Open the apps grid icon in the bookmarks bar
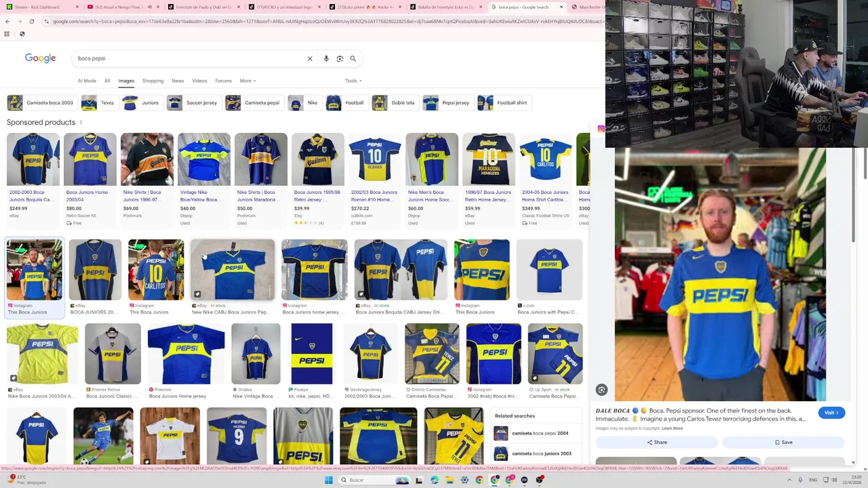This screenshot has width=868, height=488. 7,34
